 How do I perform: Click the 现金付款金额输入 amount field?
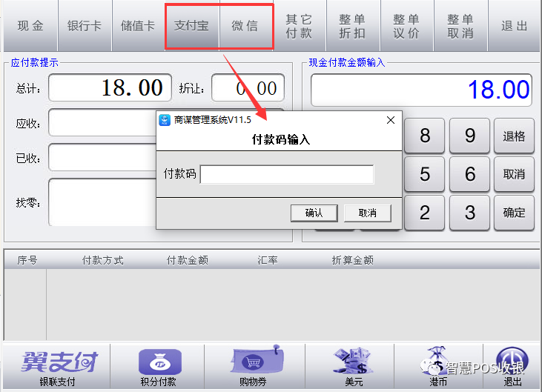click(421, 90)
